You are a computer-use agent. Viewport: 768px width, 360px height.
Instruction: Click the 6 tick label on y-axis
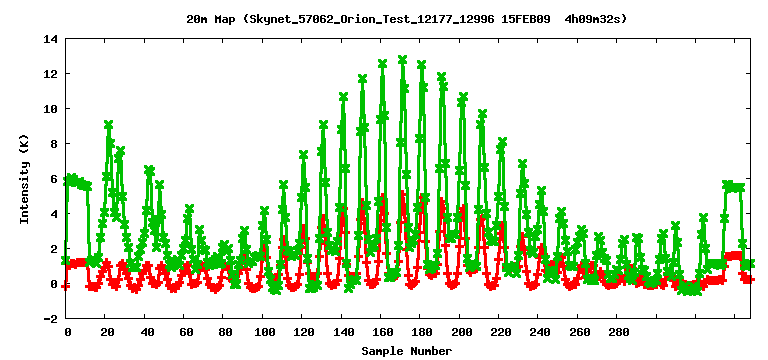pyautogui.click(x=53, y=179)
